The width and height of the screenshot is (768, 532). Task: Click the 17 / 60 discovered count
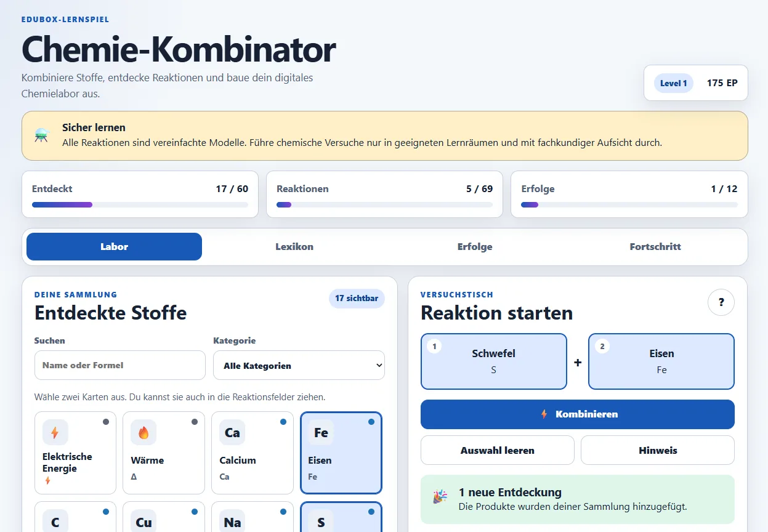[x=232, y=189]
